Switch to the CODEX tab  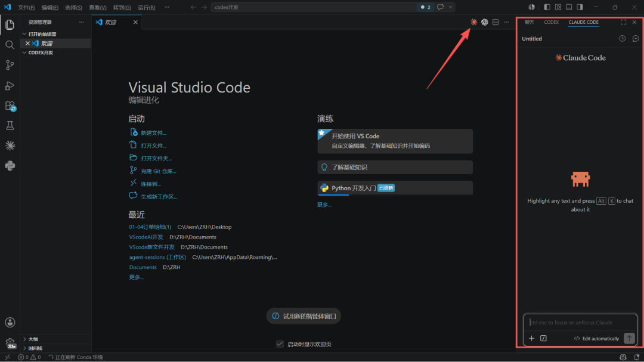point(551,22)
